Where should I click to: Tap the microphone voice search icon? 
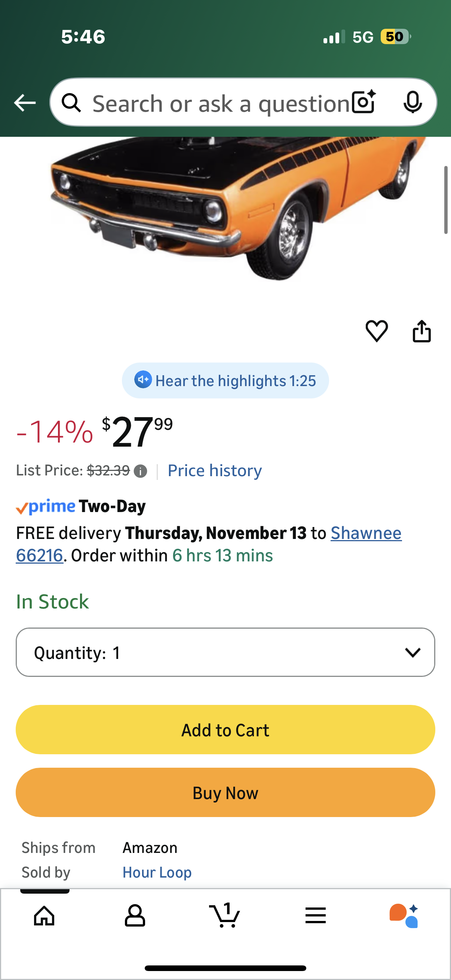(x=412, y=102)
